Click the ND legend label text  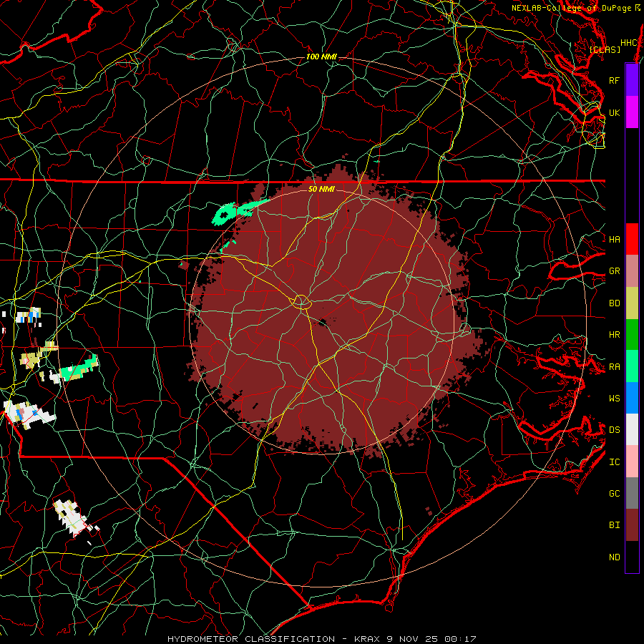pos(614,557)
